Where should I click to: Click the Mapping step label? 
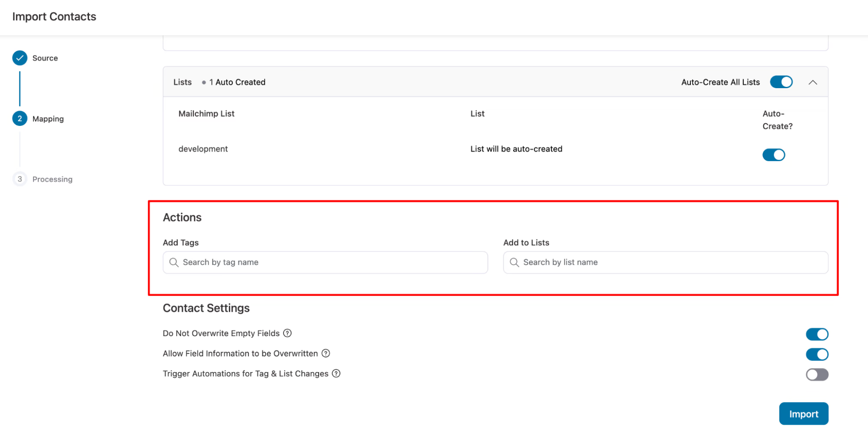[48, 118]
